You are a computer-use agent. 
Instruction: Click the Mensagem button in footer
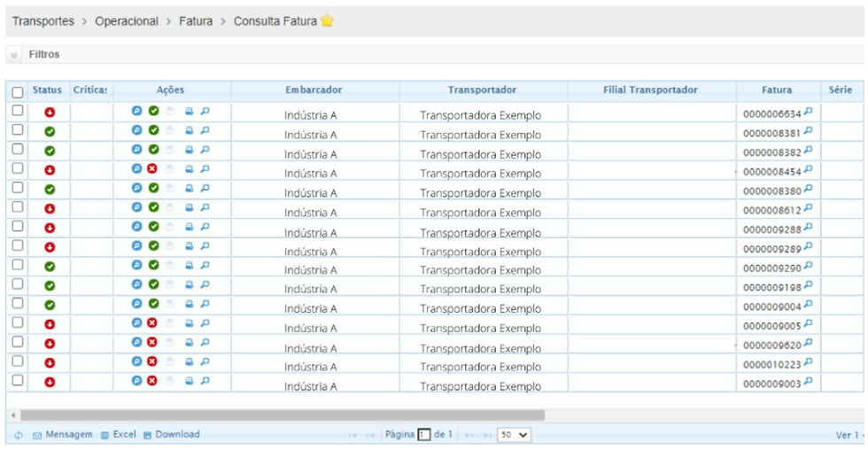[x=63, y=435]
